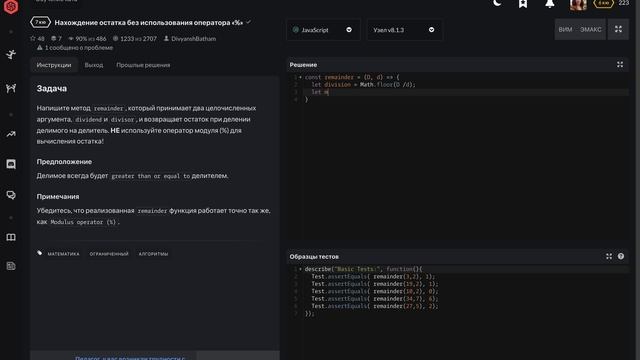Click the Примечания heading
This screenshot has height=360, width=640.
(x=58, y=196)
